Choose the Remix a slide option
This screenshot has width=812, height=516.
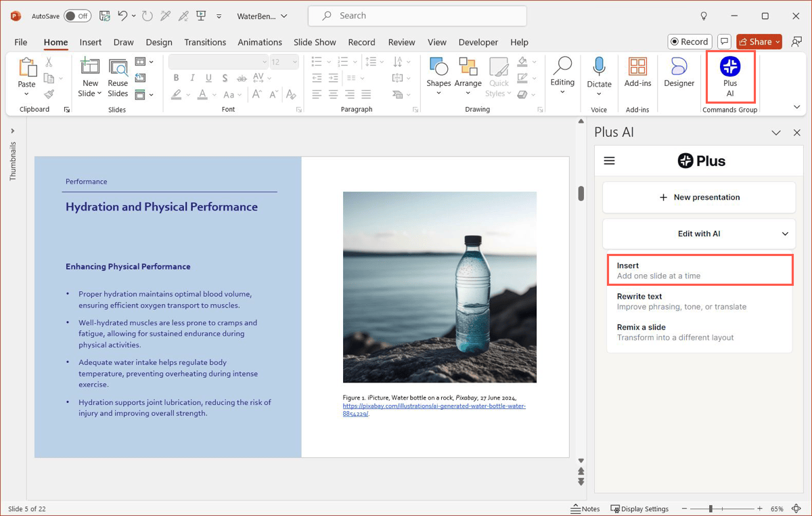coord(699,332)
